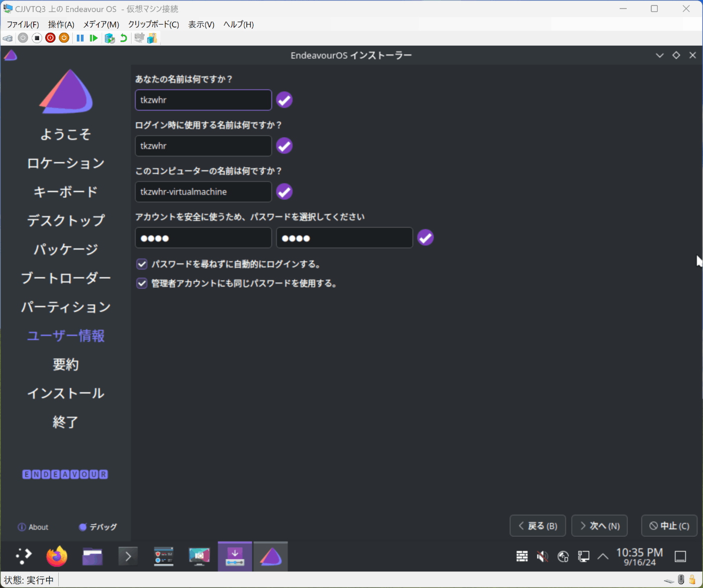Click the installer title bar EndeavourOS logo
703x588 pixels.
(11, 55)
